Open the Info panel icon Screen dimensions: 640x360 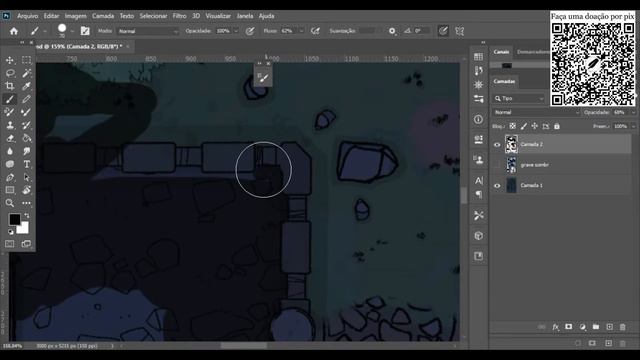pyautogui.click(x=478, y=119)
